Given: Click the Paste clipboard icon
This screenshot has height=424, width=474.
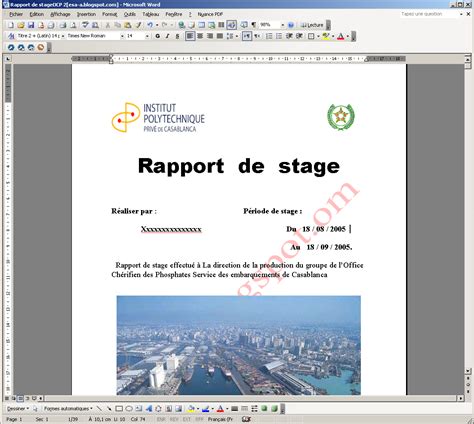Looking at the screenshot, I should coord(128,25).
